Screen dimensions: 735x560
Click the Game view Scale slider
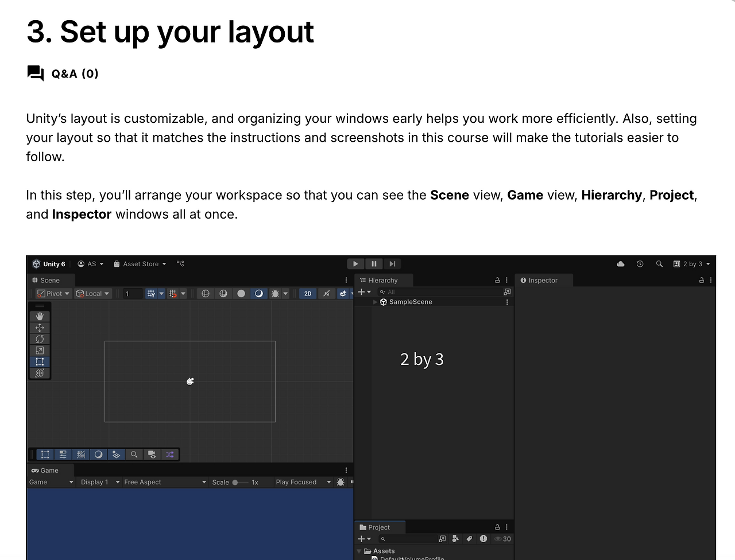click(240, 483)
